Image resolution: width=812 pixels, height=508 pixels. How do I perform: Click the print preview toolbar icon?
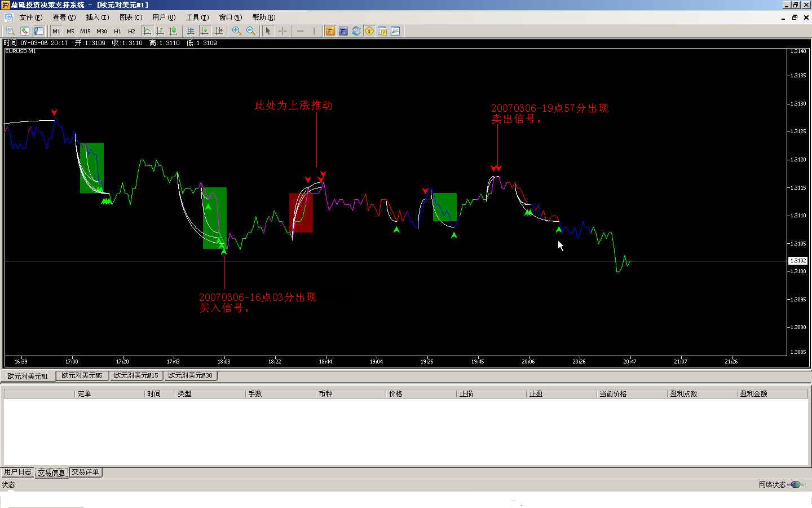[11, 31]
